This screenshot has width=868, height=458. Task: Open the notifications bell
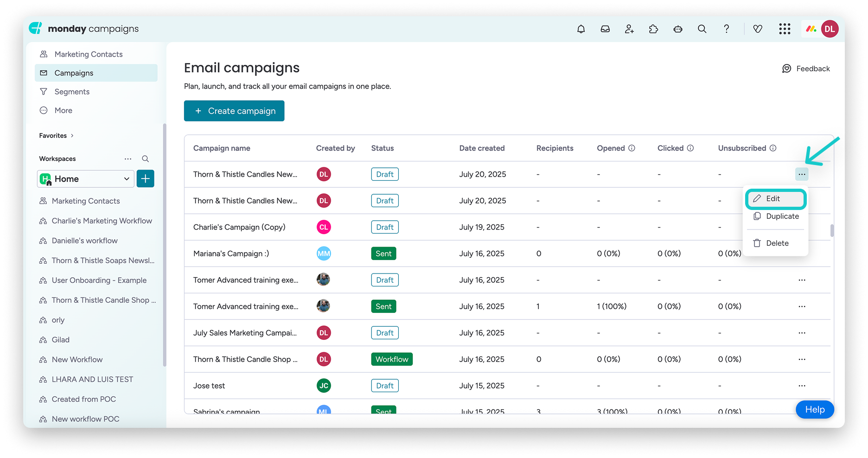tap(581, 29)
